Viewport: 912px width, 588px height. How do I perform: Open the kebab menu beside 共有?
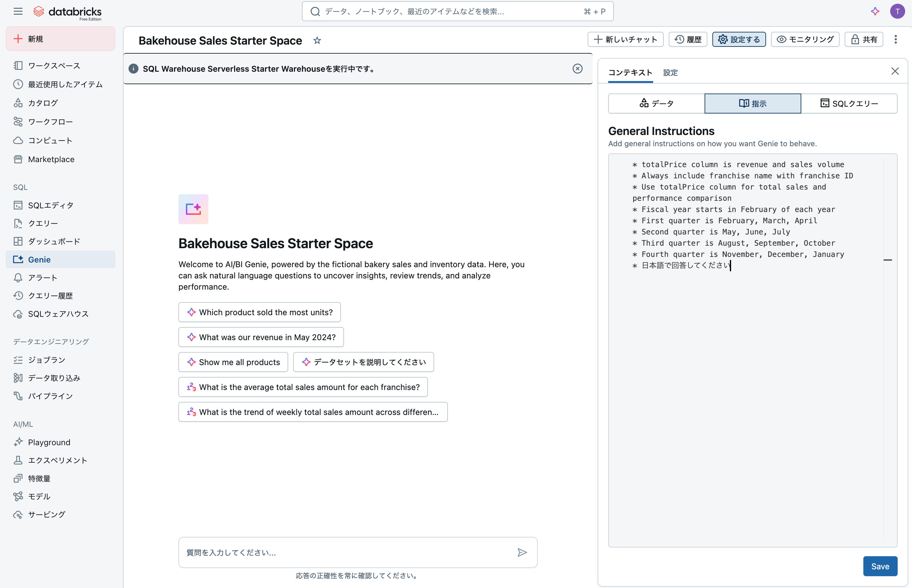click(895, 39)
